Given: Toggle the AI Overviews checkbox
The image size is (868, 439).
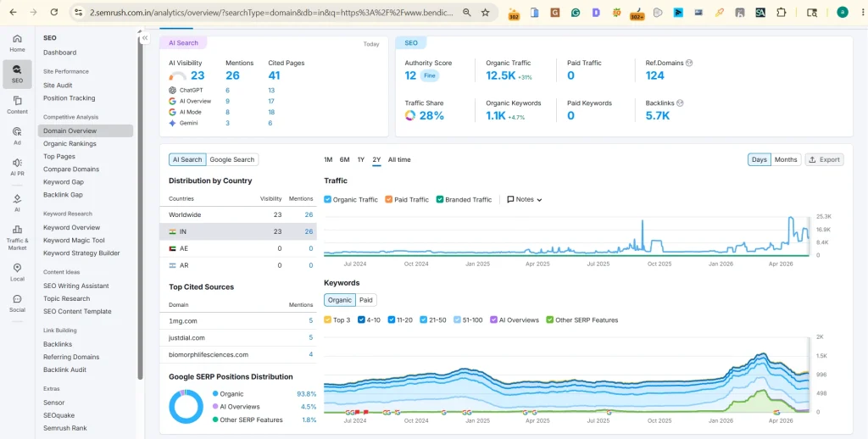Looking at the screenshot, I should (x=494, y=320).
